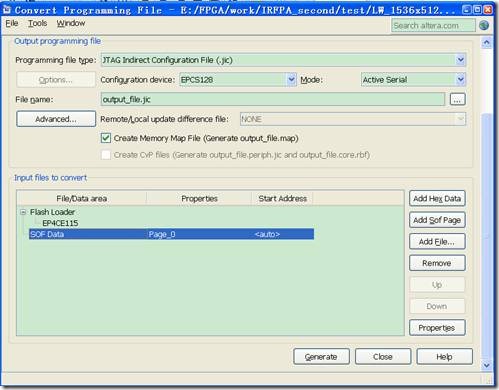Viewport: 499px width, 390px height.
Task: Toggle Create Memory Map File checkbox
Action: click(x=106, y=138)
